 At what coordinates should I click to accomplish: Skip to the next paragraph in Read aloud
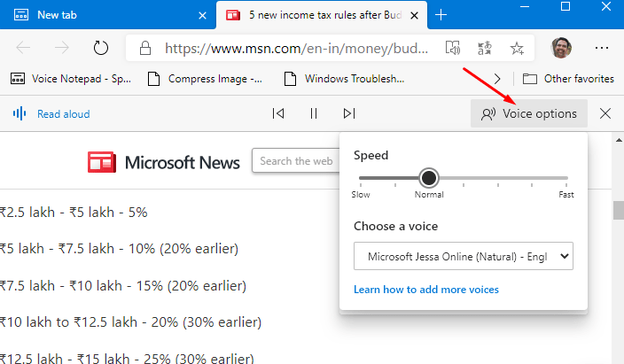click(349, 113)
